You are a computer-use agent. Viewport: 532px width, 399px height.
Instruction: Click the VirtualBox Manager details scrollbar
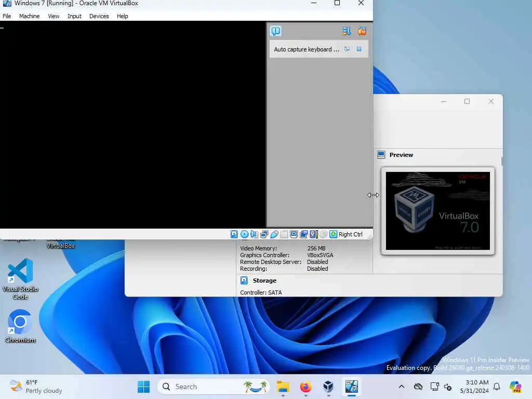(501, 162)
